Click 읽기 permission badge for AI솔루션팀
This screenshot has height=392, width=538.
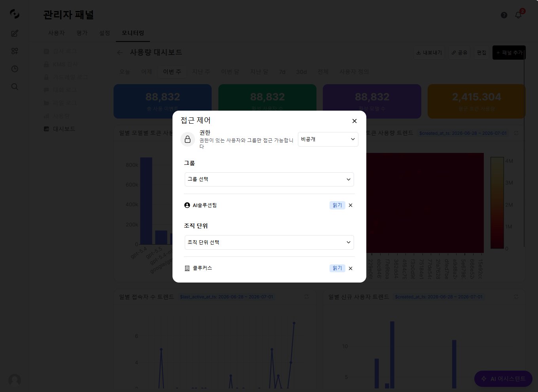point(337,205)
